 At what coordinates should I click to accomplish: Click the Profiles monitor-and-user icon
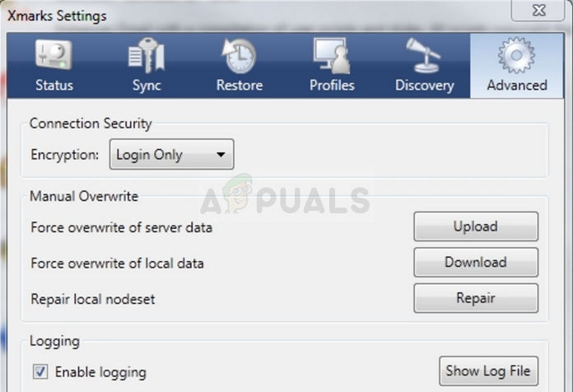tap(332, 55)
